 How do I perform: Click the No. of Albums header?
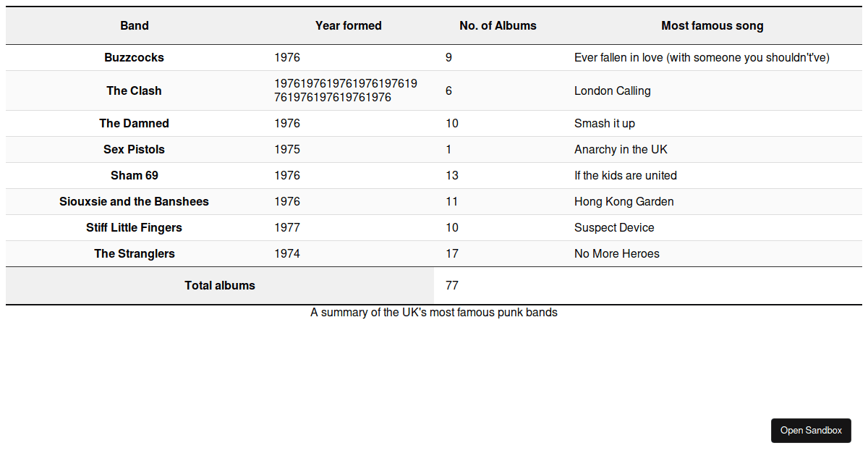tap(498, 26)
